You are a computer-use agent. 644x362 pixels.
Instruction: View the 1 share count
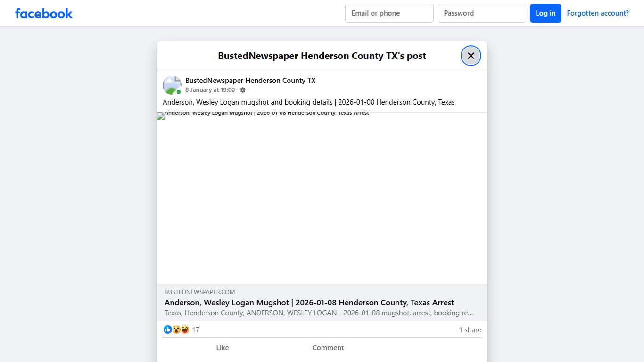coord(470,329)
